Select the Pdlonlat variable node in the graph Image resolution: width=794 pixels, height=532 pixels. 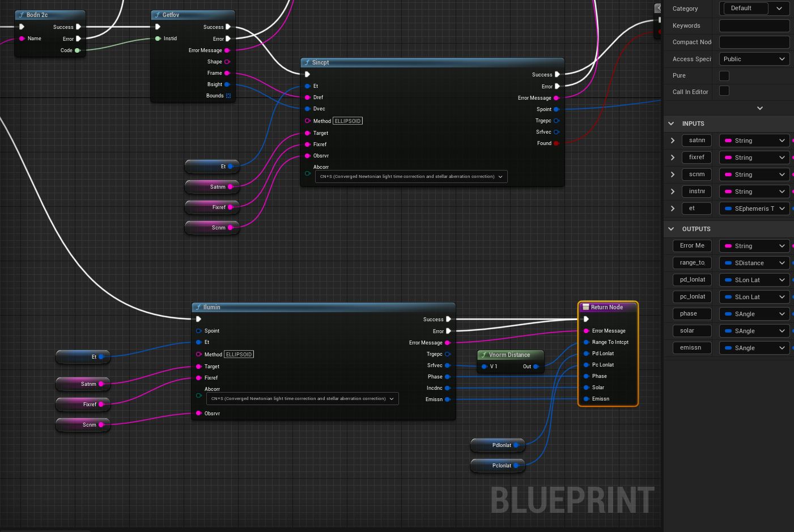(x=498, y=445)
